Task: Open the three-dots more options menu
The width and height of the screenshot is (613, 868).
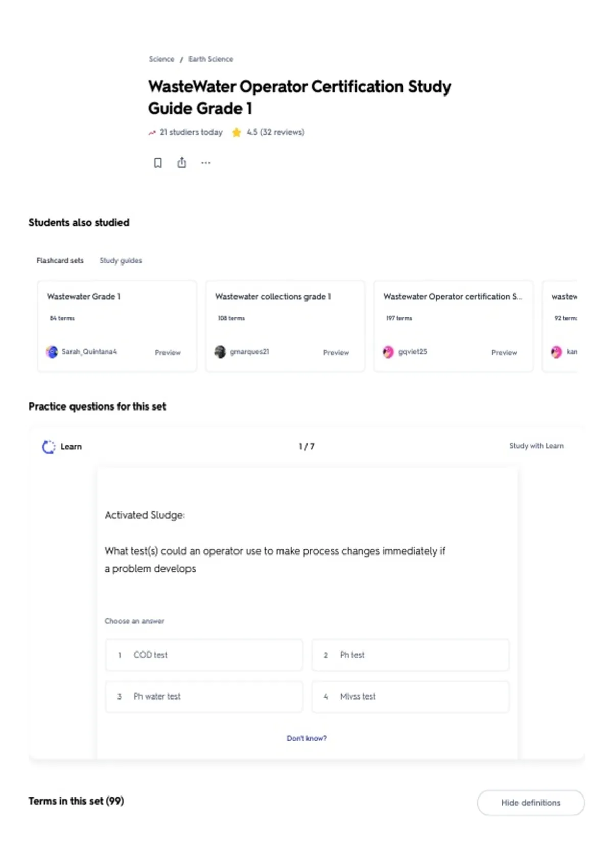Action: 206,163
